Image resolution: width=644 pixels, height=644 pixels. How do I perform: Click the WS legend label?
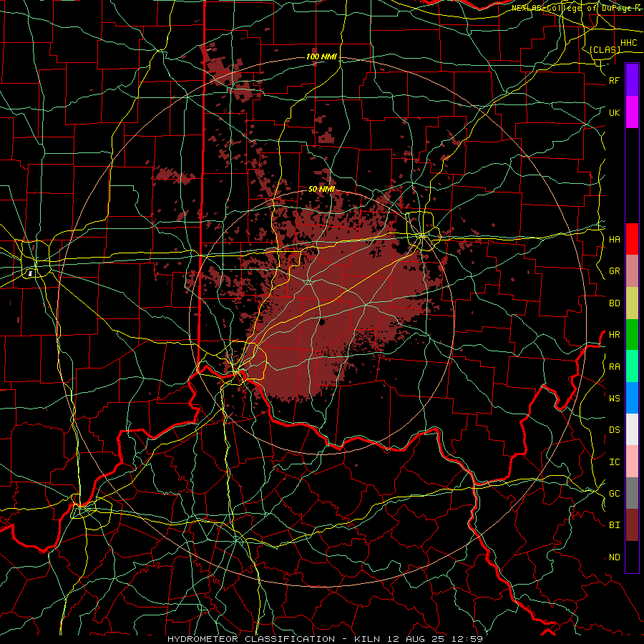click(x=614, y=398)
